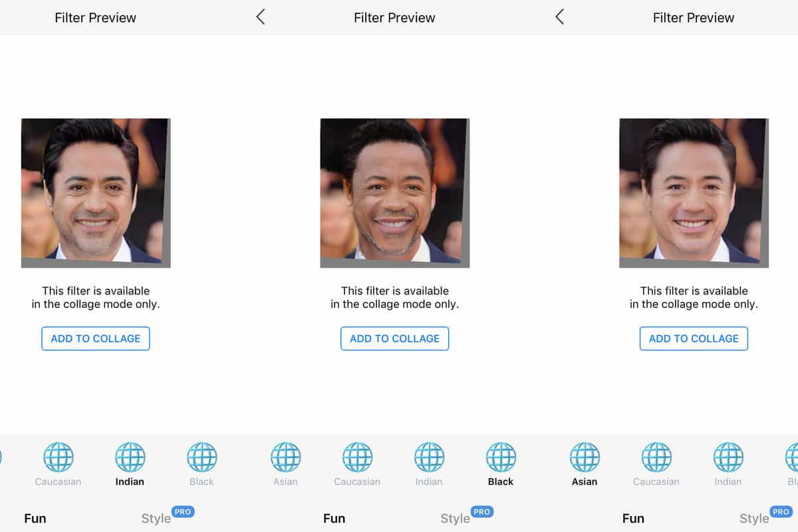Switch to the Fun tab in left panel
The image size is (798, 532).
point(35,519)
